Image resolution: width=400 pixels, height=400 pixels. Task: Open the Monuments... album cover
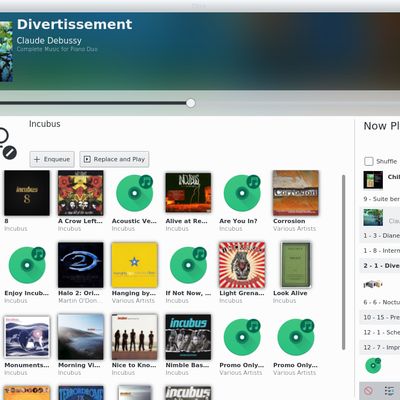click(x=27, y=337)
